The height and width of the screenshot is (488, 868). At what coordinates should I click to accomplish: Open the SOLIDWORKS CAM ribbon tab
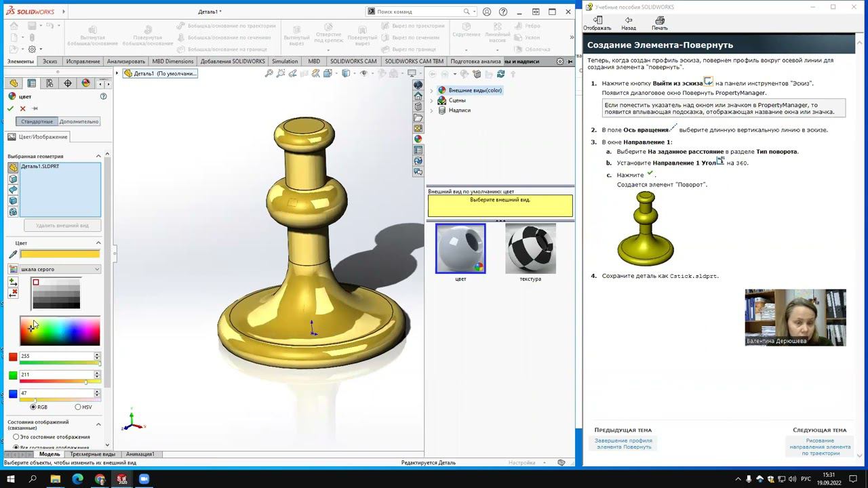pyautogui.click(x=353, y=61)
